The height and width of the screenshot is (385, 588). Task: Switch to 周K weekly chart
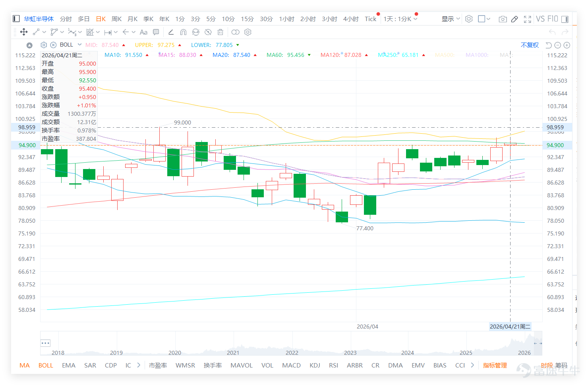(x=117, y=19)
